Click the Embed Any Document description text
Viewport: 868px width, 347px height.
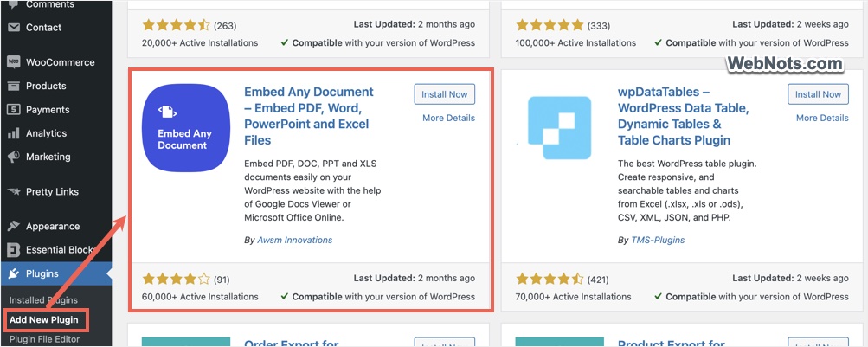coord(312,191)
